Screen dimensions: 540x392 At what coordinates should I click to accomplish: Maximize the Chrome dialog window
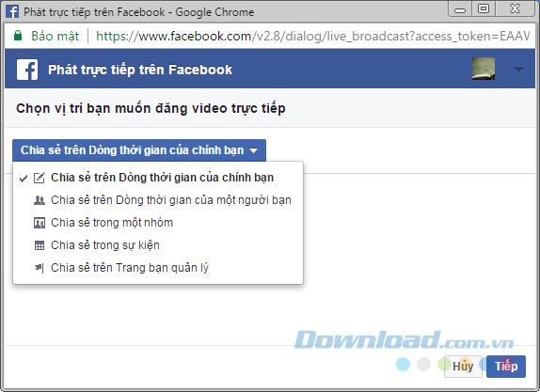[484, 8]
